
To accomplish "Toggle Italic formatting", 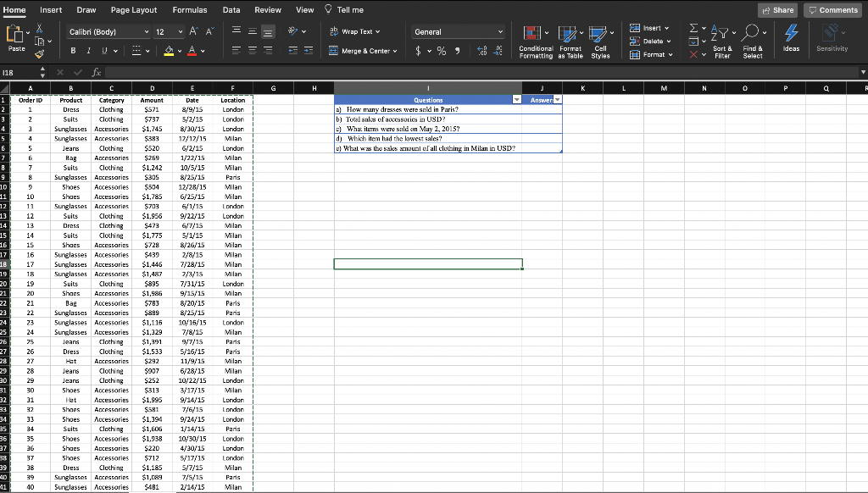I will click(88, 51).
